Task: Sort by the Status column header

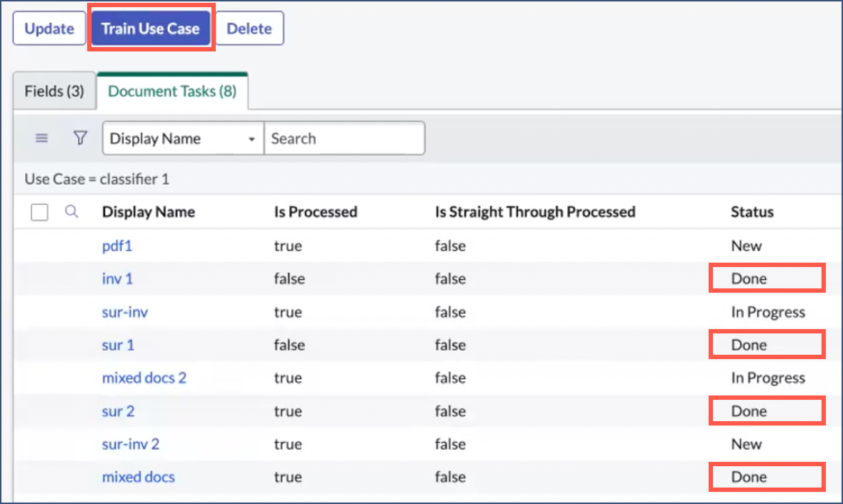Action: tap(752, 212)
